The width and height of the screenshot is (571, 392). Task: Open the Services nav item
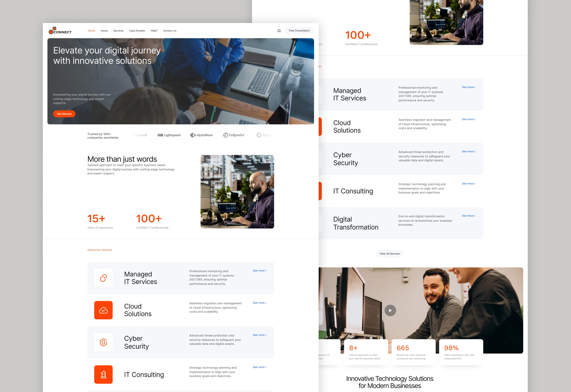pyautogui.click(x=118, y=31)
